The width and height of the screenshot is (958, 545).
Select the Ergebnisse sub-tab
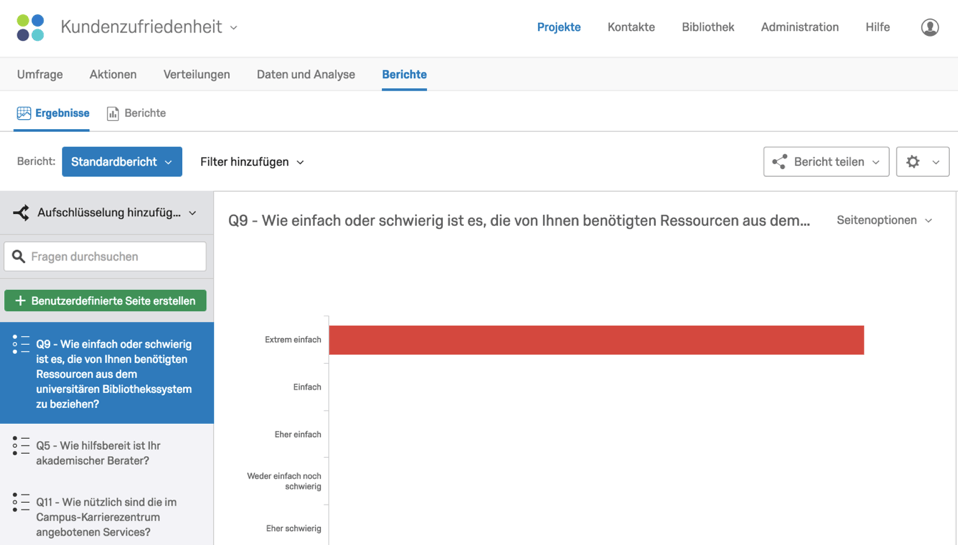pos(53,113)
